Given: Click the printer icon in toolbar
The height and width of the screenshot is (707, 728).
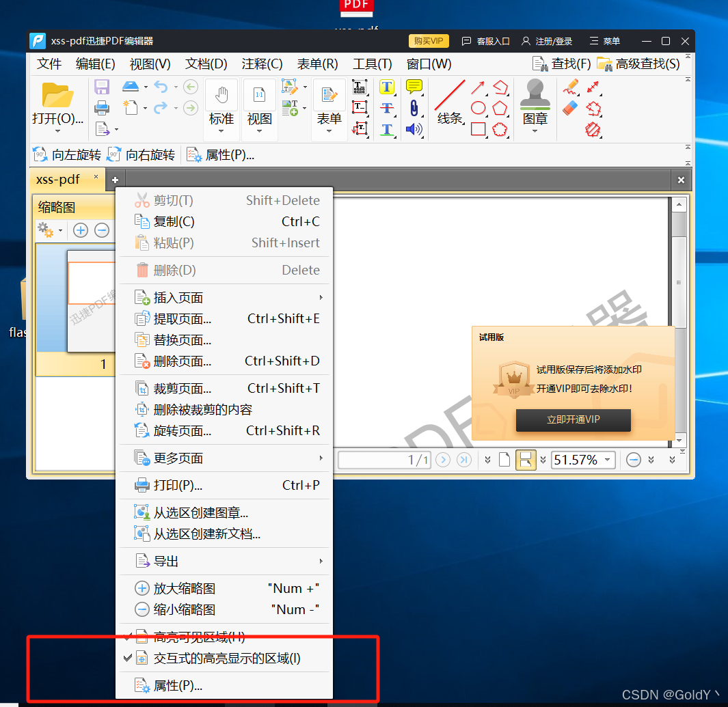Looking at the screenshot, I should 102,108.
